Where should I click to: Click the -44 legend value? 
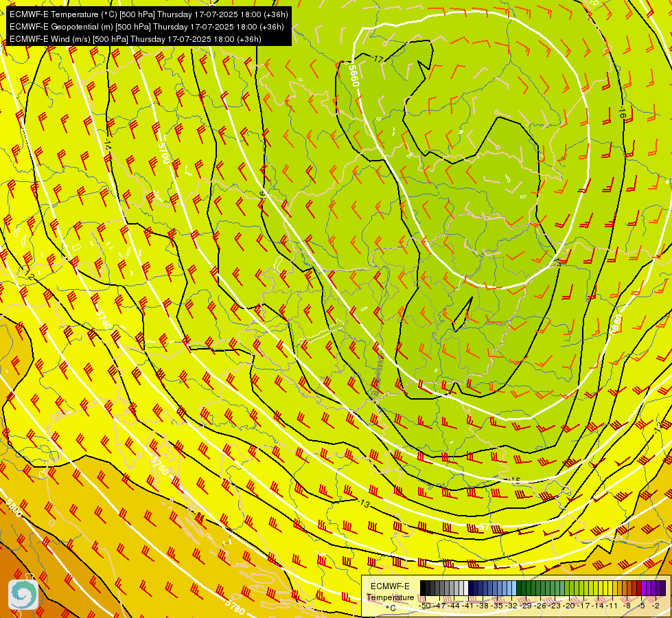[x=454, y=606]
